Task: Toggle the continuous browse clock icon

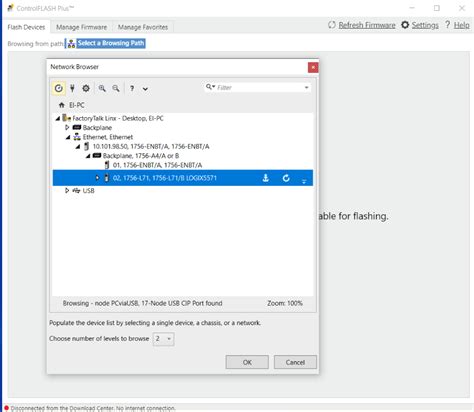Action: (58, 88)
